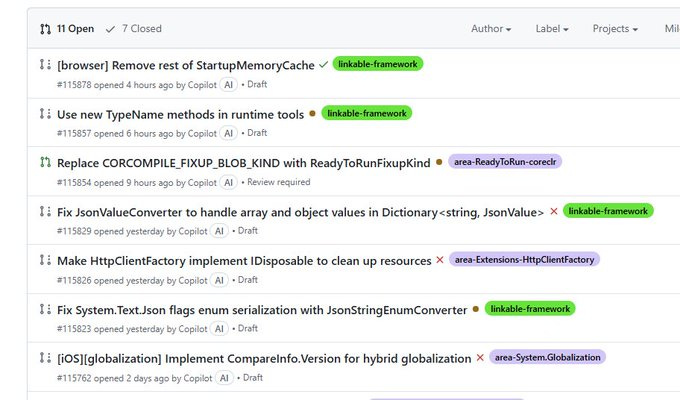Click green checkmark status on StartupMemoryCache PR
Viewport: 680px width, 400px height.
pos(323,64)
